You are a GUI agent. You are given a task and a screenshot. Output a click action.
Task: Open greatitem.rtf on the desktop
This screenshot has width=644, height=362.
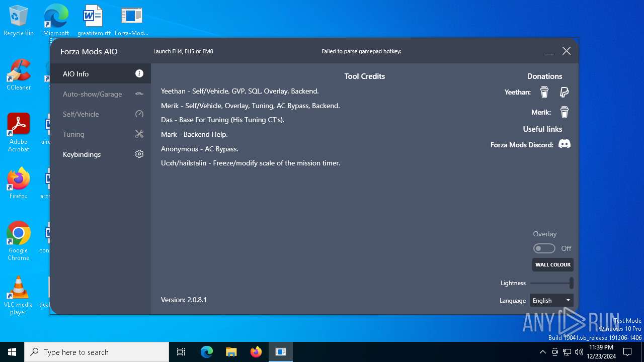(x=94, y=21)
